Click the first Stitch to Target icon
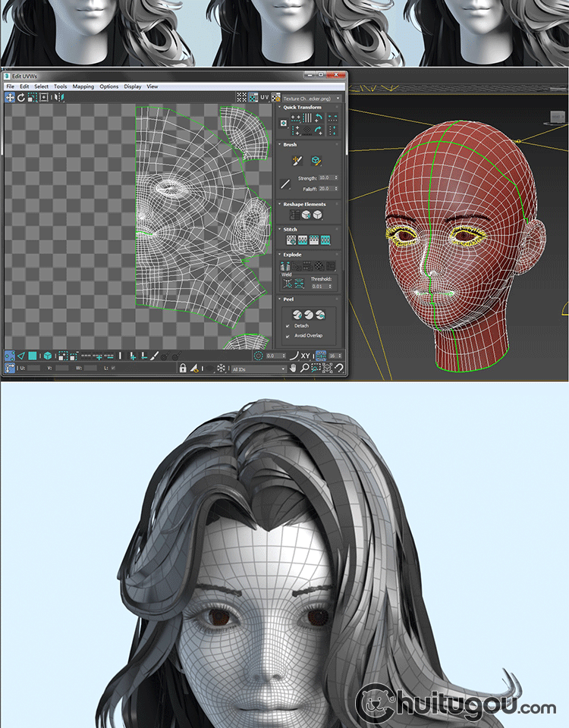569x728 pixels. (x=291, y=240)
